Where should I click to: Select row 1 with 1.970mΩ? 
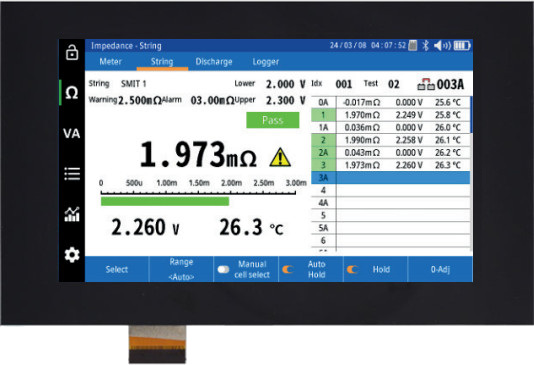pyautogui.click(x=391, y=115)
